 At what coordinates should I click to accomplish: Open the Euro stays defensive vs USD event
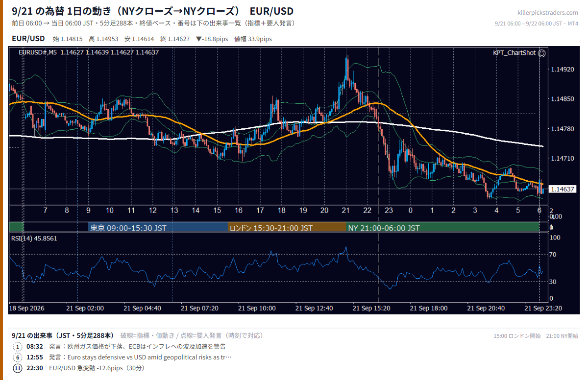140,357
